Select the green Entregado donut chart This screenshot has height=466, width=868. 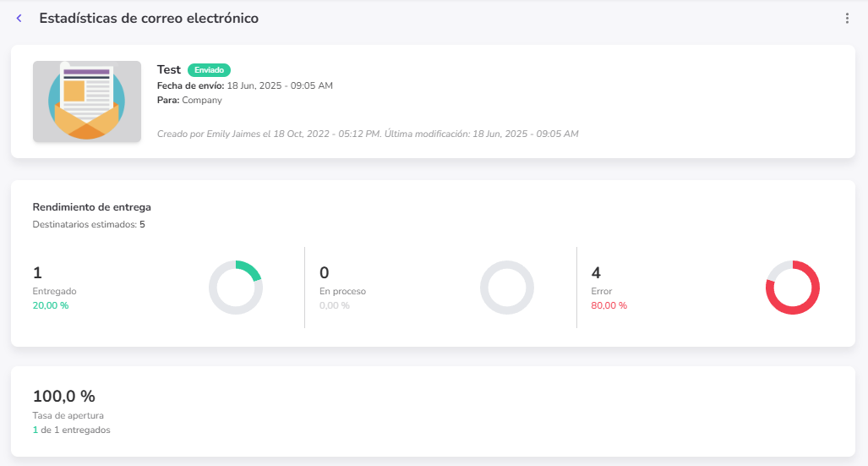tap(236, 288)
